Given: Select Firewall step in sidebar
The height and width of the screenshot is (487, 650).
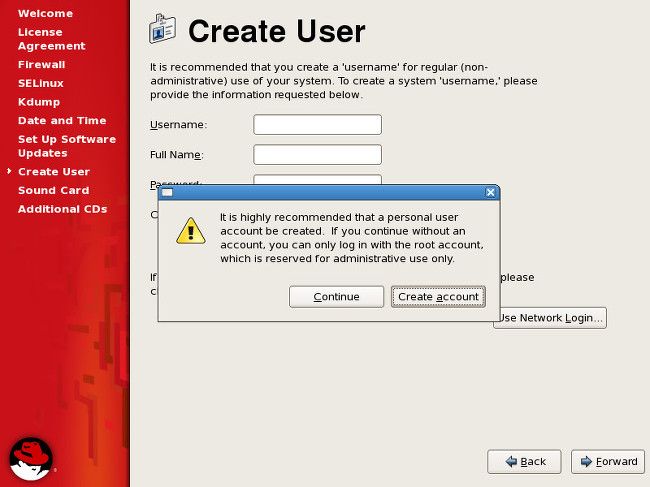Looking at the screenshot, I should [x=41, y=65].
